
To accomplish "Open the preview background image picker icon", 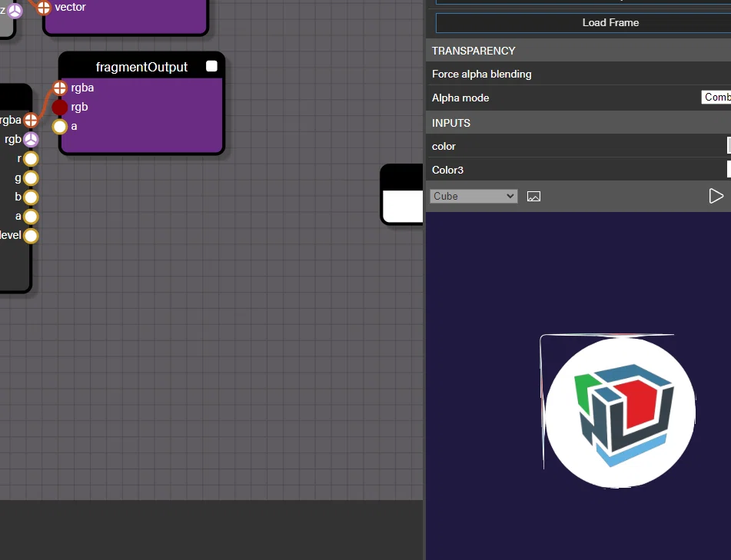I will click(x=533, y=197).
